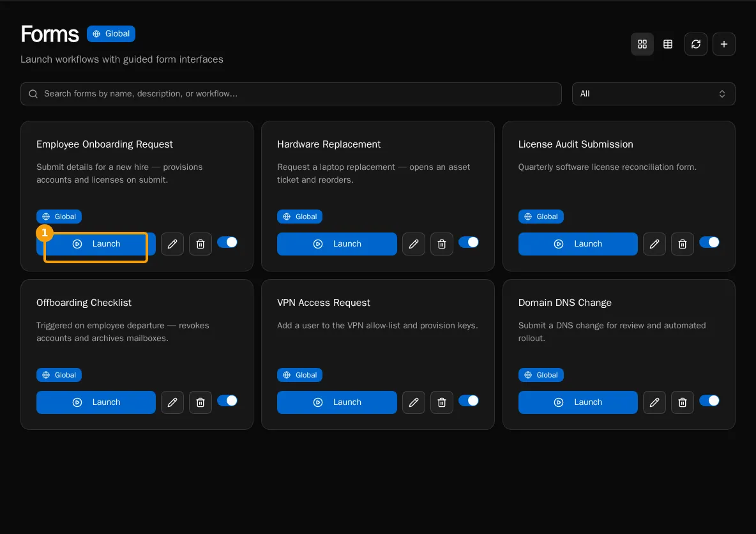This screenshot has width=756, height=534.
Task: Click the Offboarding Checklist title
Action: pyautogui.click(x=84, y=303)
